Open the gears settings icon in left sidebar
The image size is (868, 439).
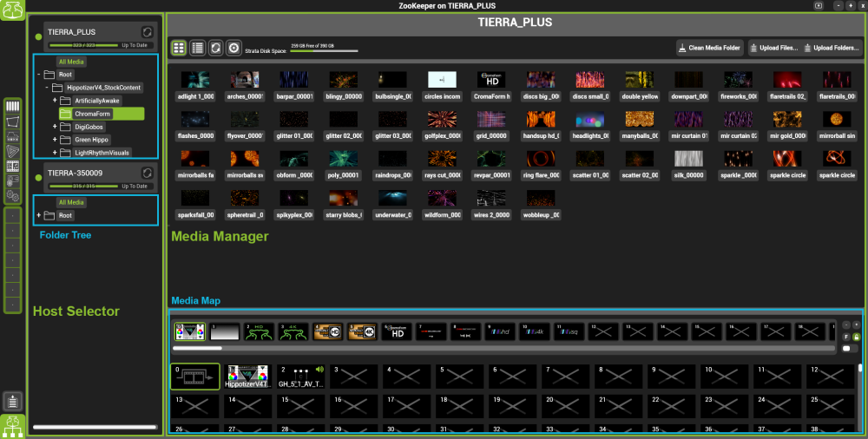point(13,195)
